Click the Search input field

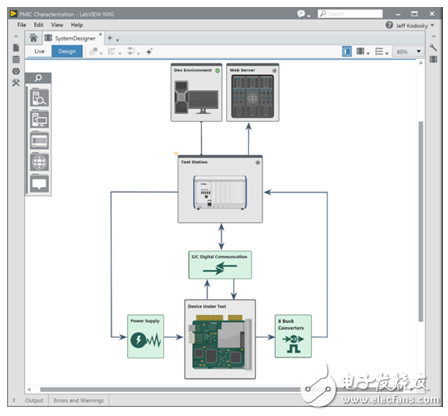coord(350,14)
